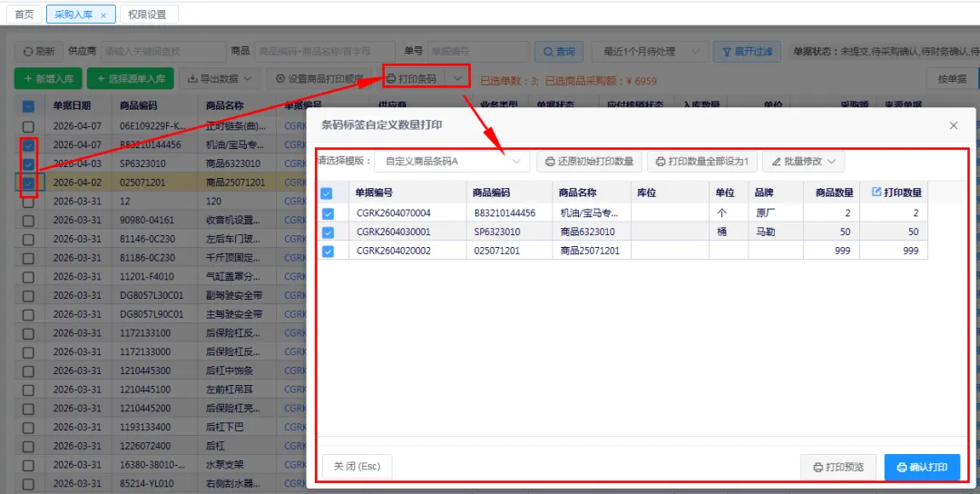Click print quantity cell showing 999
This screenshot has width=980, height=494.
(893, 251)
